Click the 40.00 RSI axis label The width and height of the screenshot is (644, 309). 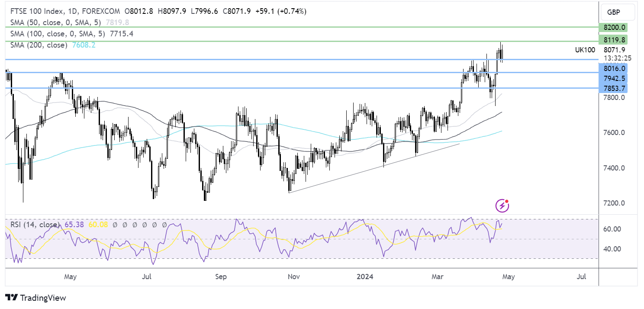pyautogui.click(x=612, y=248)
